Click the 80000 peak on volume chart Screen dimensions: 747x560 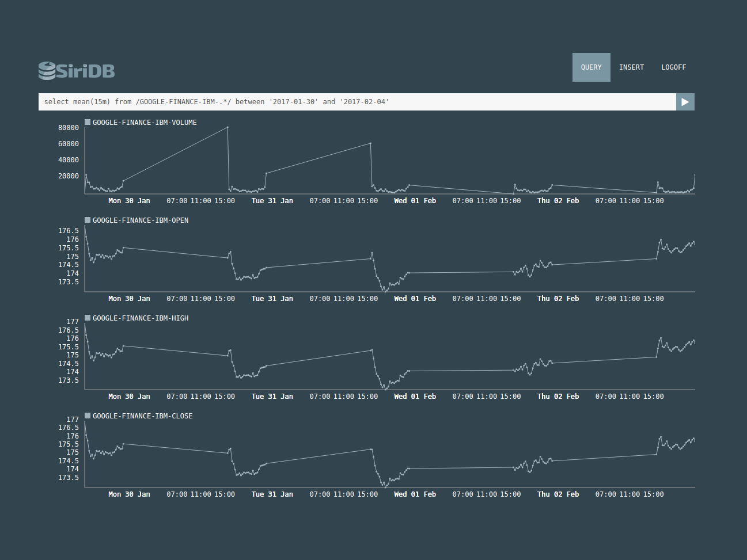[x=227, y=127]
